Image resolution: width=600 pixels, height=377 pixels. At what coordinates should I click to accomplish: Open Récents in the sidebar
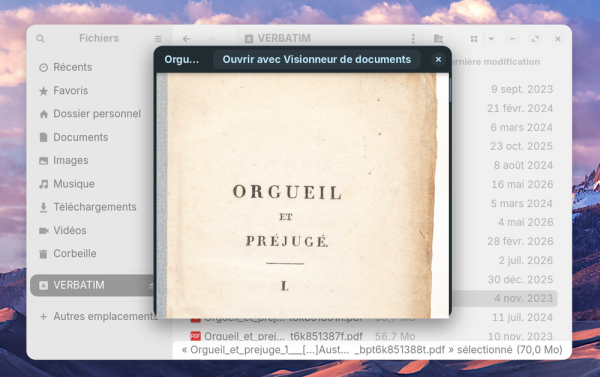tap(91, 67)
